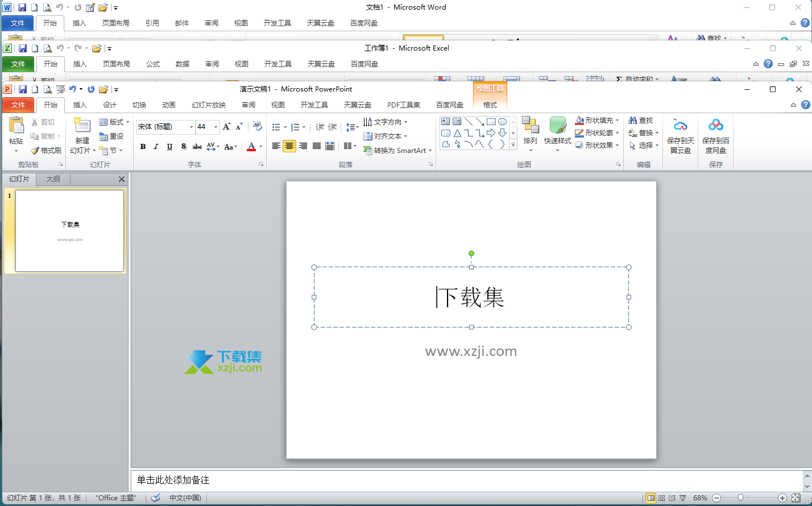This screenshot has width=812, height=506.
Task: Align text right
Action: 303,147
